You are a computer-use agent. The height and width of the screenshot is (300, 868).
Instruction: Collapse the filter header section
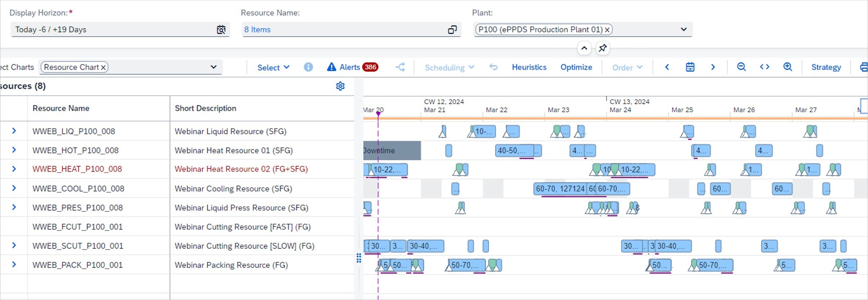coord(584,48)
